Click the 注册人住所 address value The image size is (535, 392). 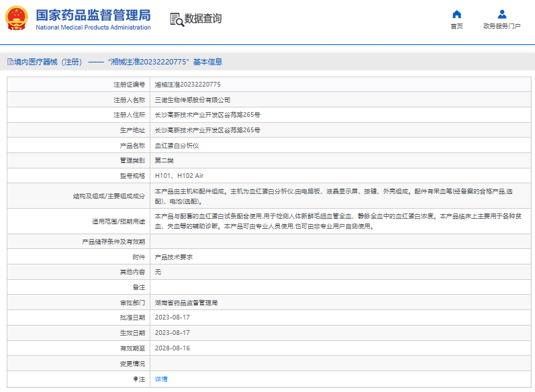(x=207, y=115)
